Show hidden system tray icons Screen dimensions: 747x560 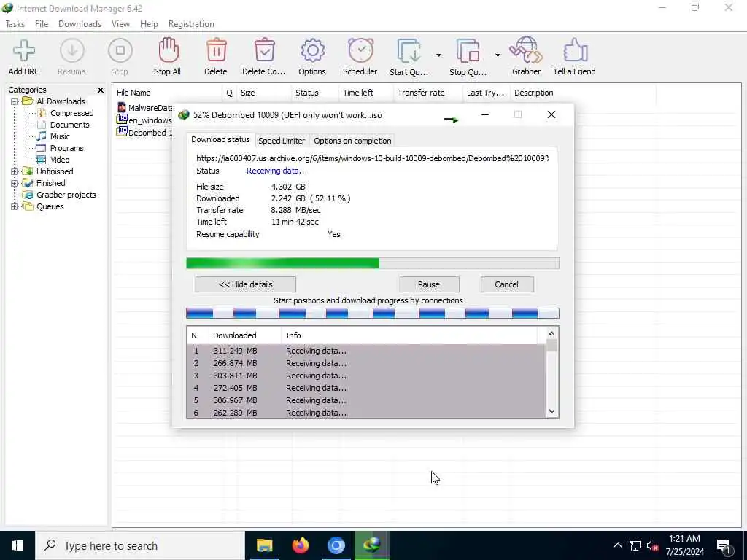coord(617,545)
